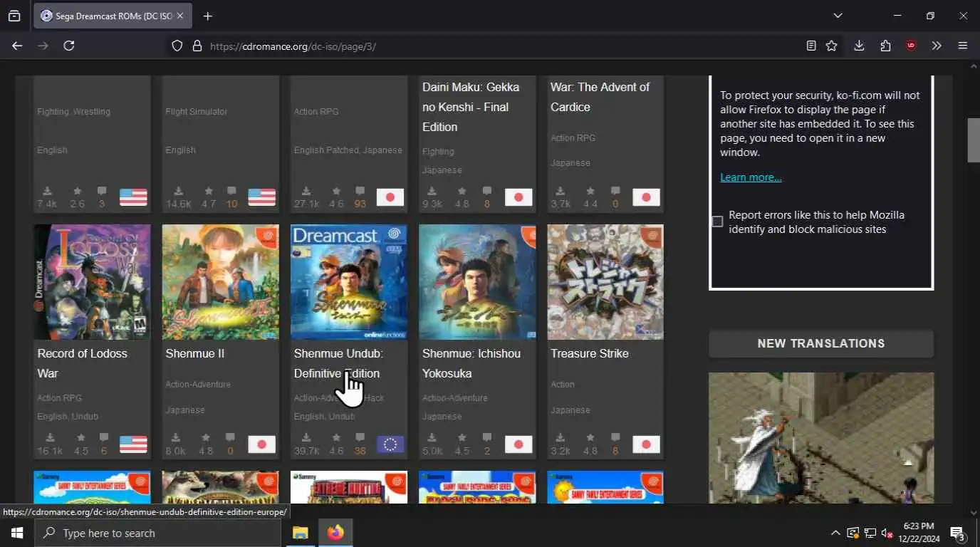Open Gekka no Kenshi Final Edition link
The height and width of the screenshot is (547, 980).
pyautogui.click(x=471, y=107)
